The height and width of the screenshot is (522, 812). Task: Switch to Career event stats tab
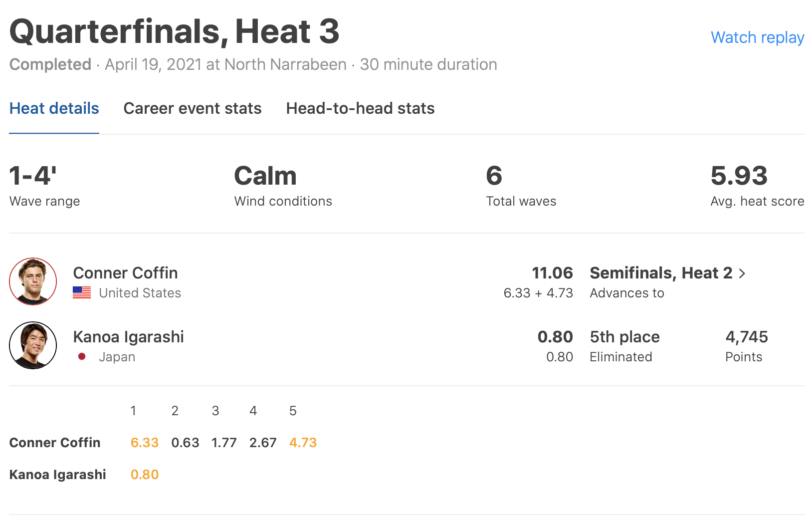[192, 108]
